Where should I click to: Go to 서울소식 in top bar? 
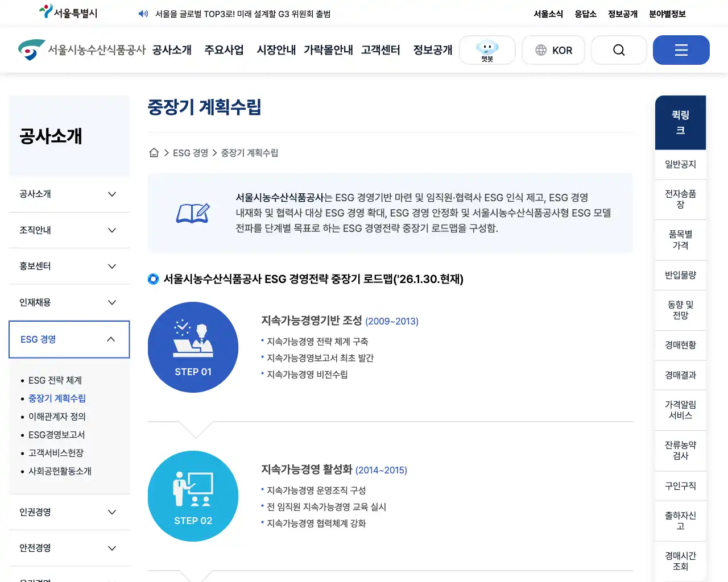[548, 14]
